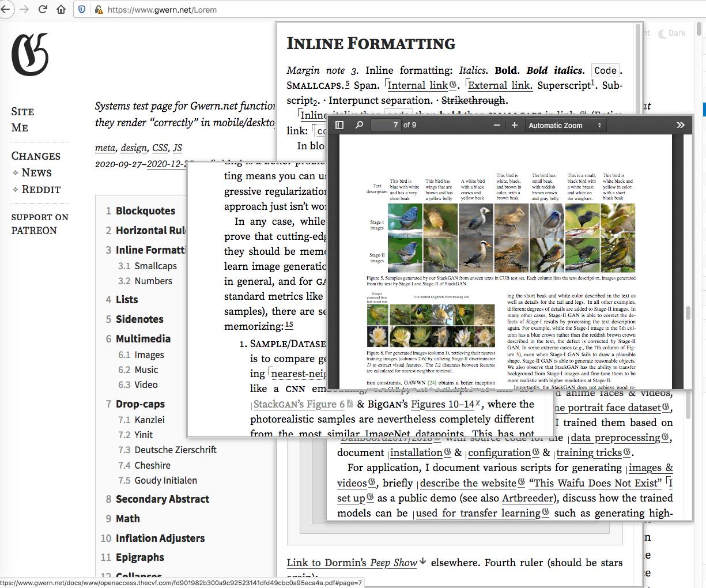Image resolution: width=706 pixels, height=588 pixels.
Task: Zoom in the PDF with plus button
Action: (x=515, y=125)
